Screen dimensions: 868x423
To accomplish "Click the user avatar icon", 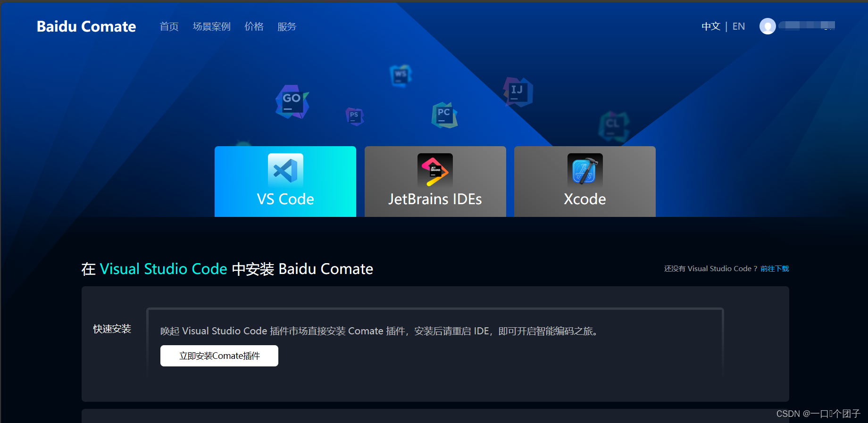I will pyautogui.click(x=768, y=26).
